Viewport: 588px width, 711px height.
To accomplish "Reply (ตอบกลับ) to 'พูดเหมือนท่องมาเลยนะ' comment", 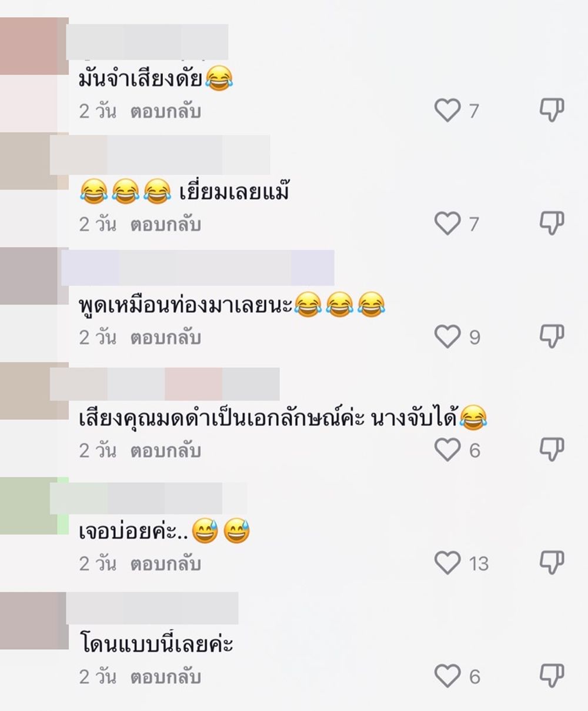I will click(166, 338).
